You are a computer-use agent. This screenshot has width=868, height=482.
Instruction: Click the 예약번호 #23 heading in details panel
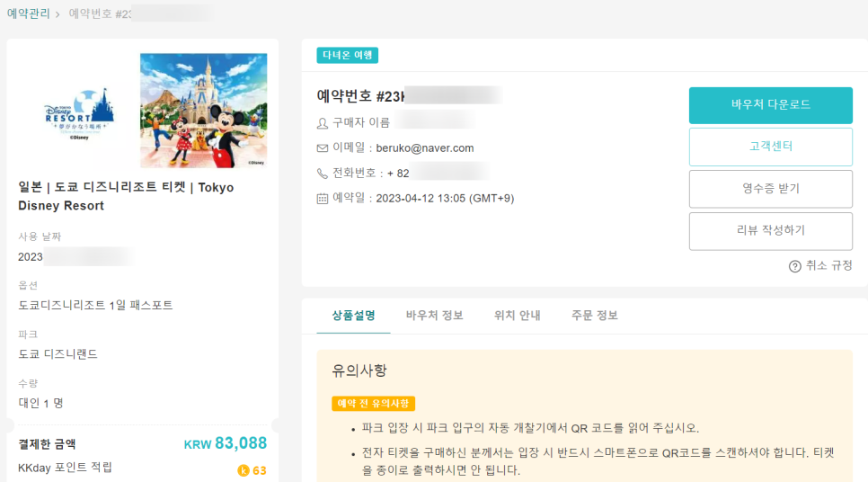coord(361,96)
